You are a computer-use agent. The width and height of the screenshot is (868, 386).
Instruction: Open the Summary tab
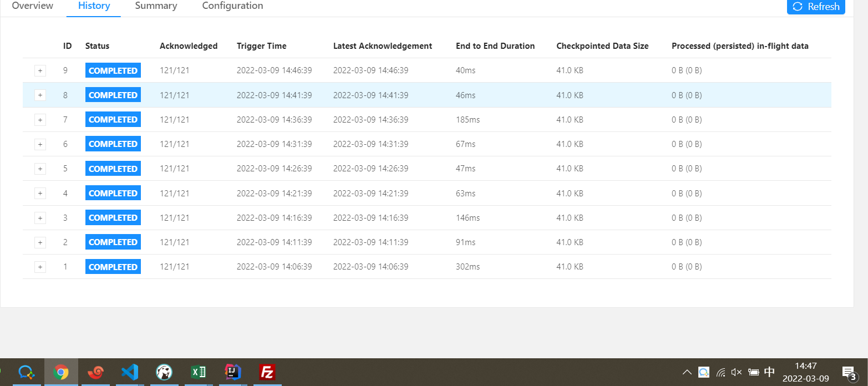tap(156, 6)
